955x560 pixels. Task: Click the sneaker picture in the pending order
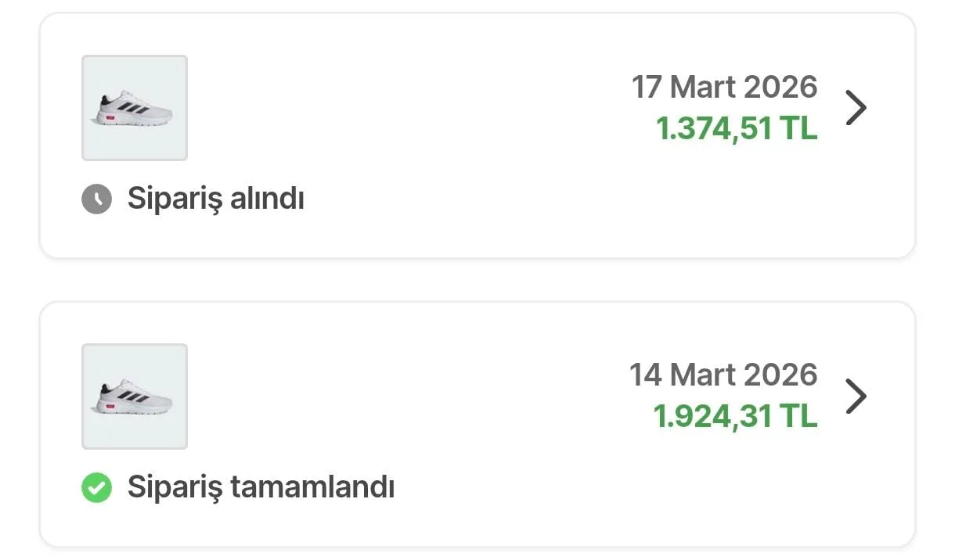click(x=135, y=109)
